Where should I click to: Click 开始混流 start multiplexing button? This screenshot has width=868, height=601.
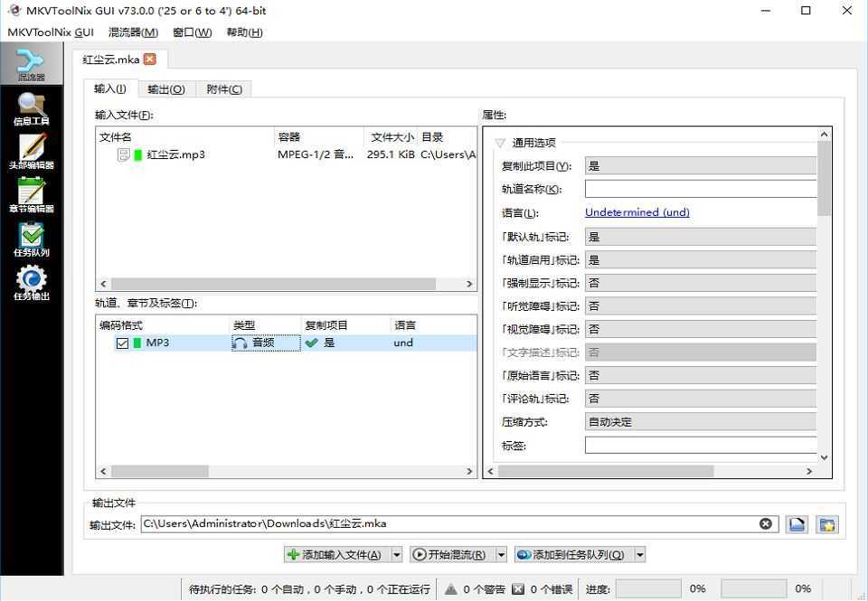[x=453, y=555]
